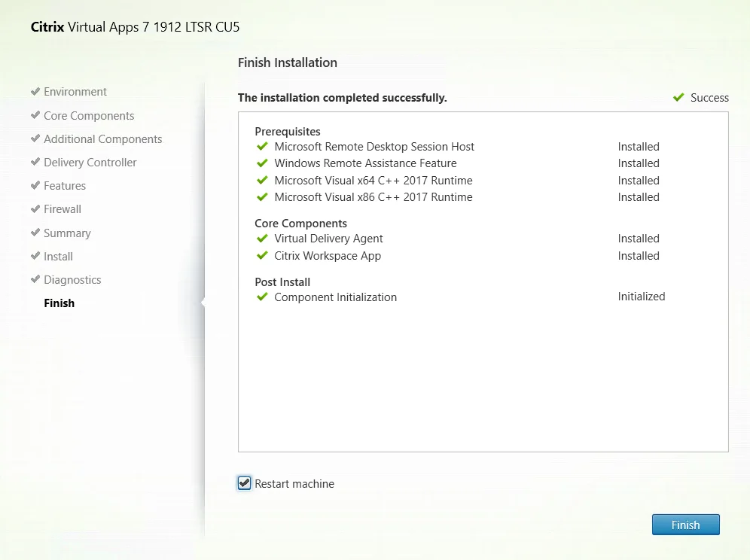
Task: Click 'Virtual Delivery Agent' text
Action: 328,239
